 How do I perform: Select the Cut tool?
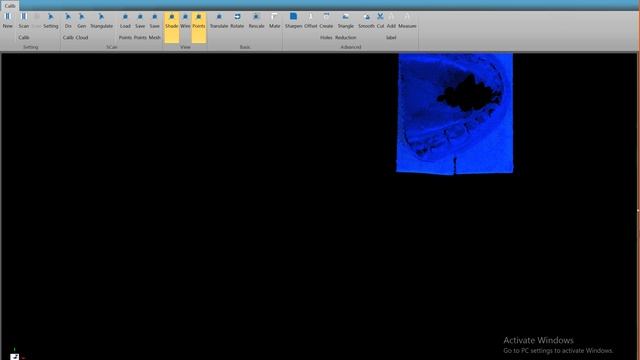380,21
